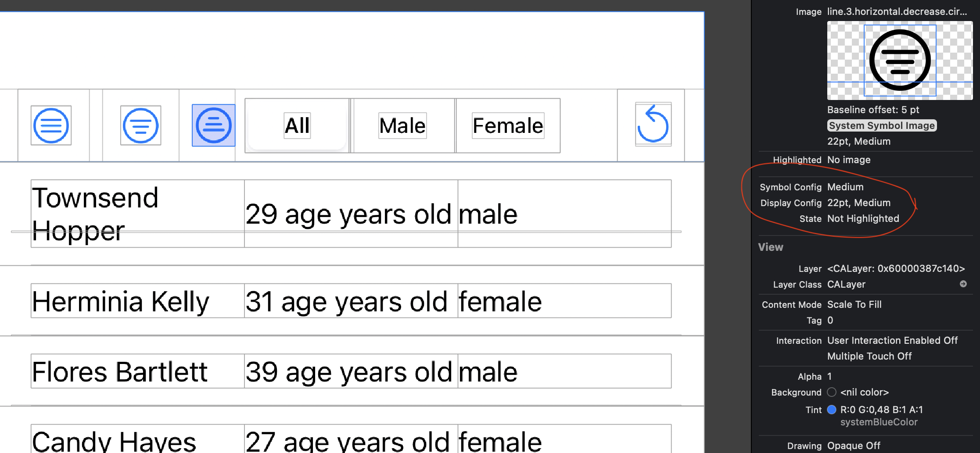Screen dimensions: 980x453
Task: Click the State 'Not Highlighted' value
Action: [x=863, y=218]
